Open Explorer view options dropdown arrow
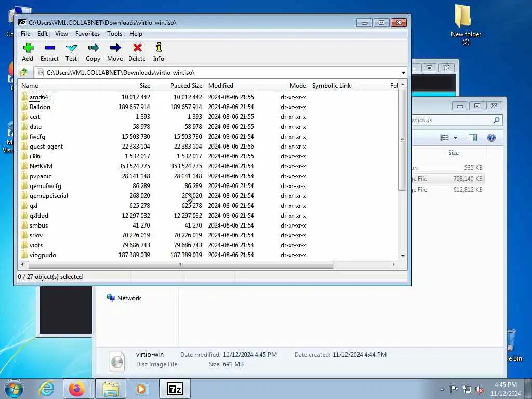This screenshot has width=532, height=399. pos(455,138)
